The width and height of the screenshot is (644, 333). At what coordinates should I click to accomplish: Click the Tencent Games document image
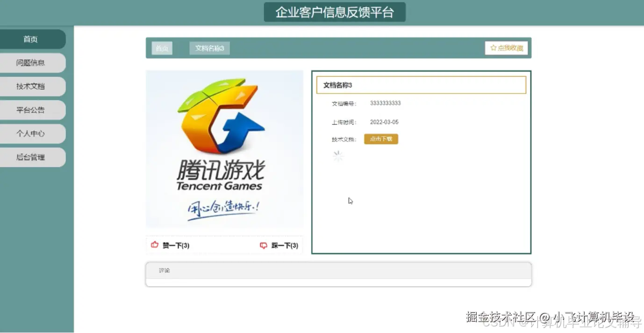click(x=224, y=149)
